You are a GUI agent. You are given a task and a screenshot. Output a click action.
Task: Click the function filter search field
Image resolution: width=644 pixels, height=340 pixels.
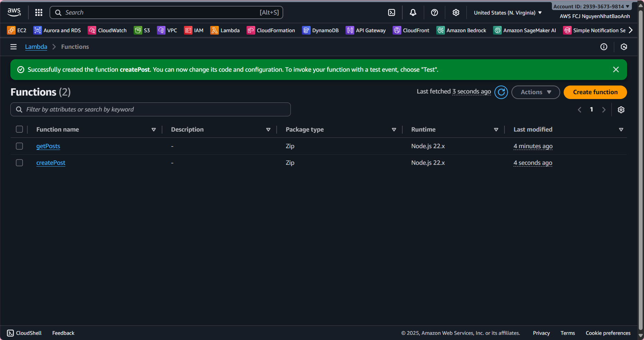[x=151, y=109]
